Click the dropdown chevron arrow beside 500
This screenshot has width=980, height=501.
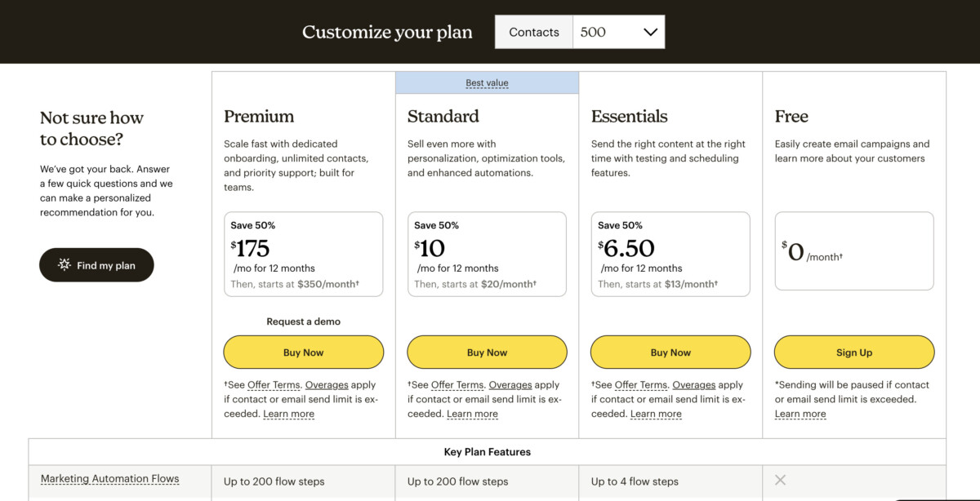[650, 32]
